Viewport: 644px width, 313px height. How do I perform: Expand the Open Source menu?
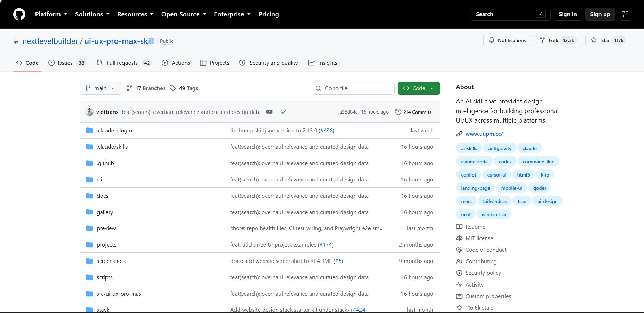click(184, 14)
